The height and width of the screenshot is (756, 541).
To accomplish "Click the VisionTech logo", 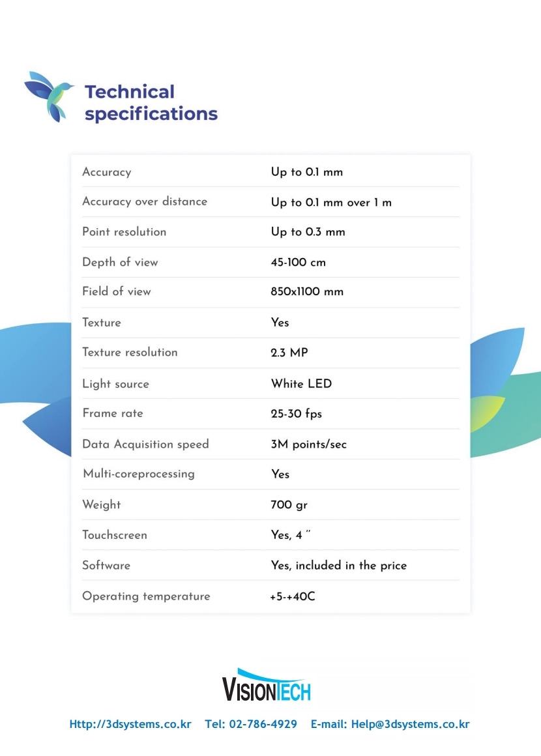I will 266,686.
